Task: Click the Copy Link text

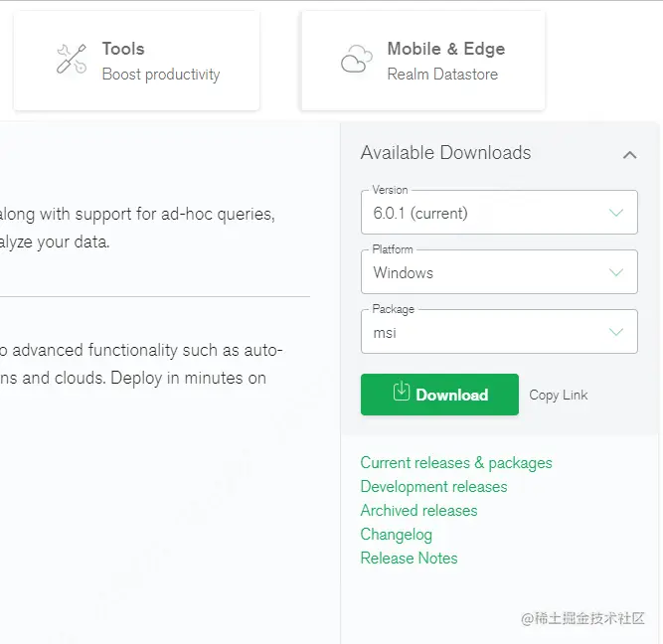Action: (559, 395)
